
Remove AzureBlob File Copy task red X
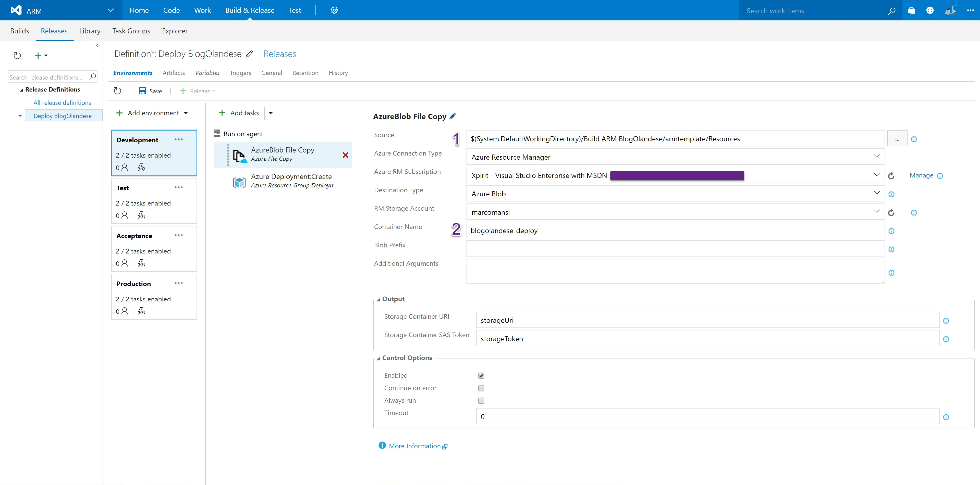pos(346,155)
